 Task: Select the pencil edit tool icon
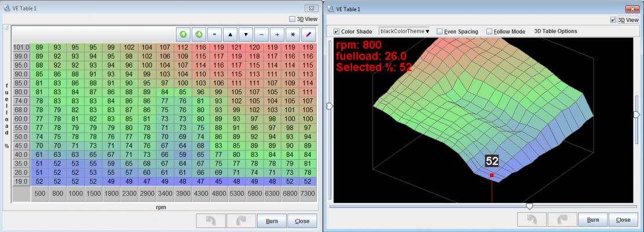(308, 34)
